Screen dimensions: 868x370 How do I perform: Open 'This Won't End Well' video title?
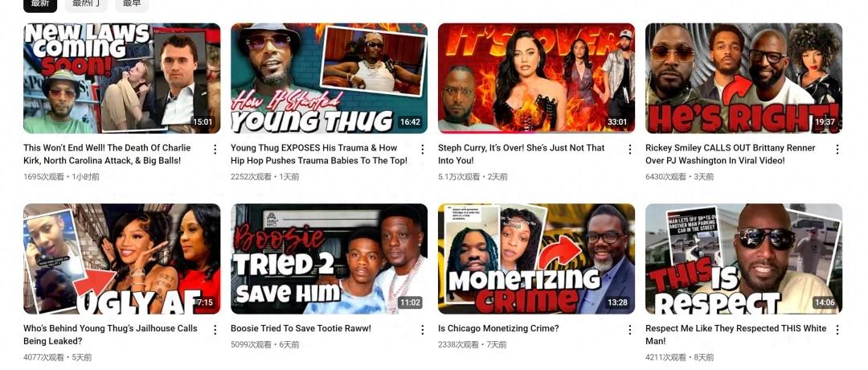[x=107, y=154]
